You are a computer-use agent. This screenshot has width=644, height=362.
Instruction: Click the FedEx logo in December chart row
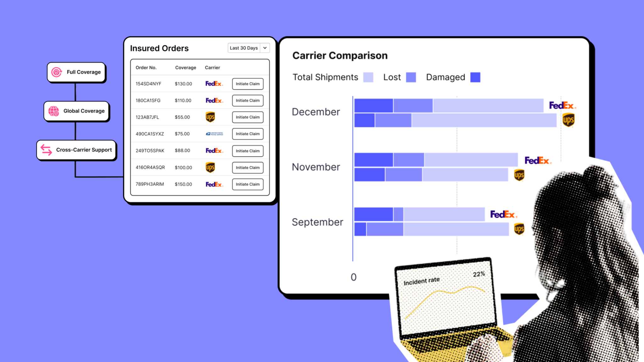(562, 105)
